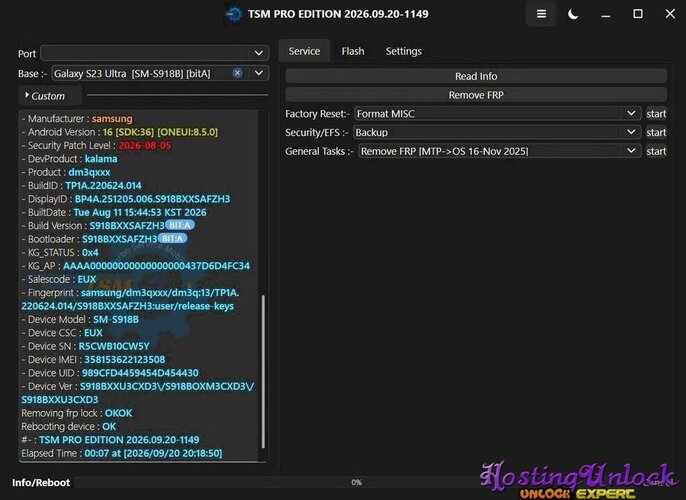Screen dimensions: 686x500
Task: Select the Device Ver S918BXXU3CXD3 line
Action: (138, 393)
